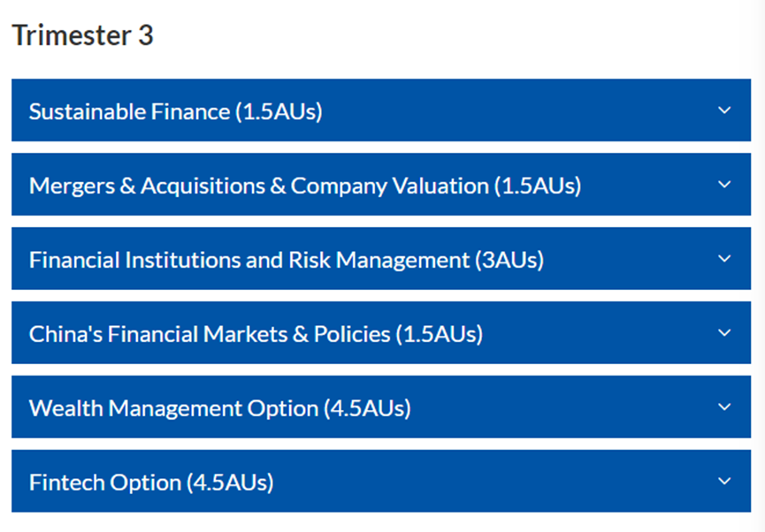Expand the Sustainable Finance (1.5AUs) accordion

380,110
